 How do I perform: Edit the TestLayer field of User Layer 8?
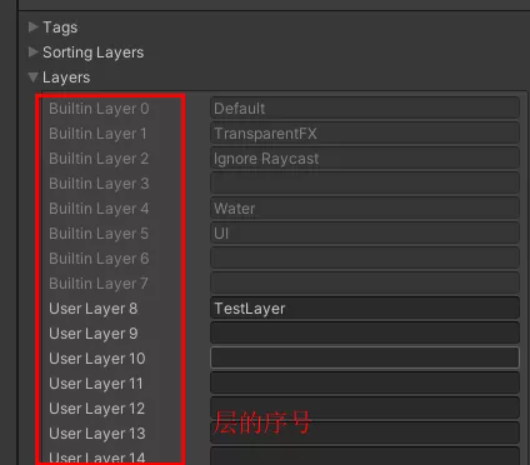[365, 308]
